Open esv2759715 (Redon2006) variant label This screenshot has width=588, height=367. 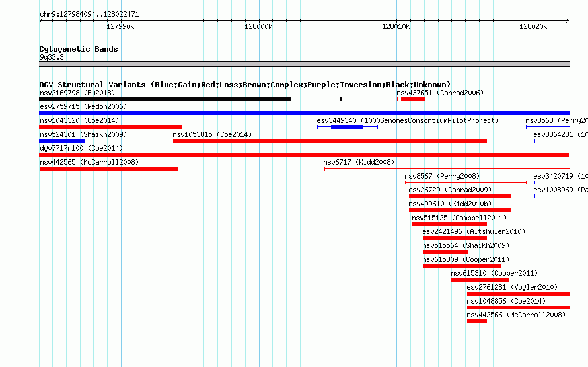click(83, 106)
